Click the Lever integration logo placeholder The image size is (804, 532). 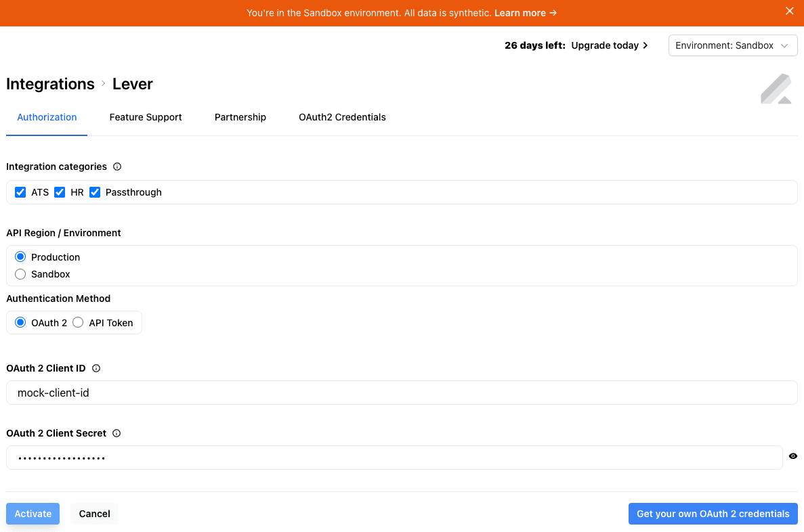(776, 88)
